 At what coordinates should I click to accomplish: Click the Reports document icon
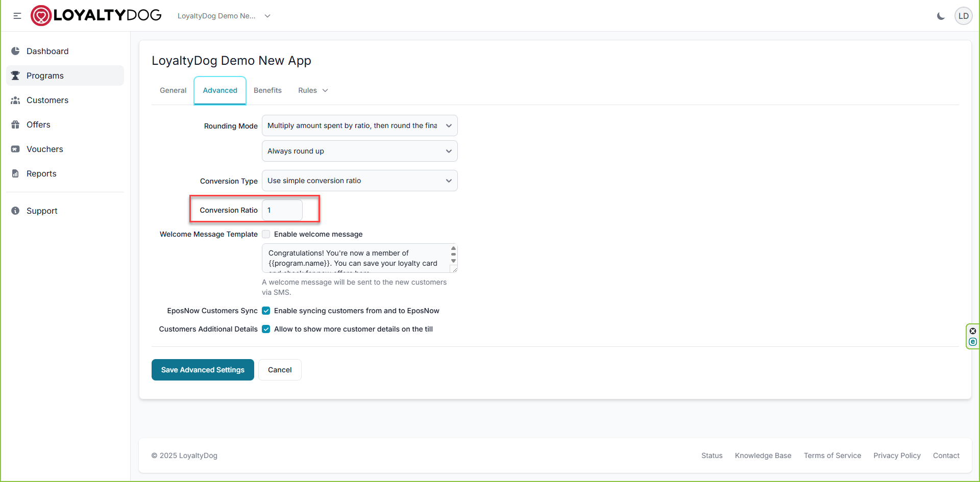click(x=15, y=173)
